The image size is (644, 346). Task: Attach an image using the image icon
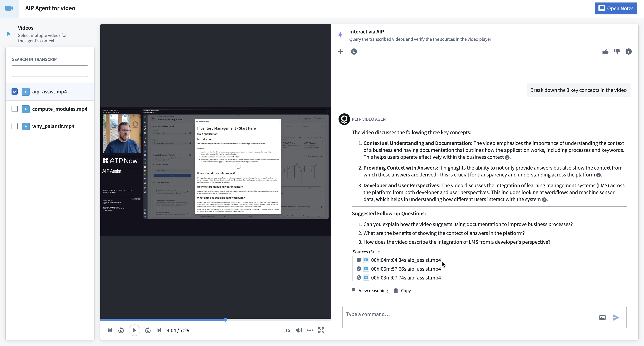pos(603,317)
